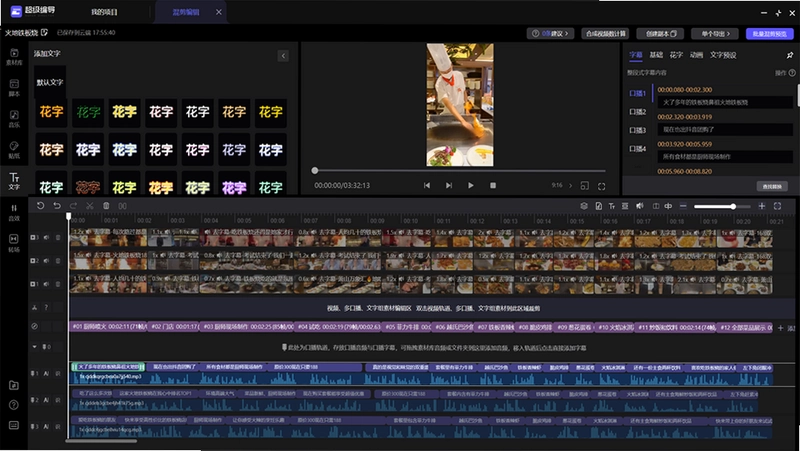Click the pop-out preview window icon
Screen dimensions: 800x451
(585, 186)
